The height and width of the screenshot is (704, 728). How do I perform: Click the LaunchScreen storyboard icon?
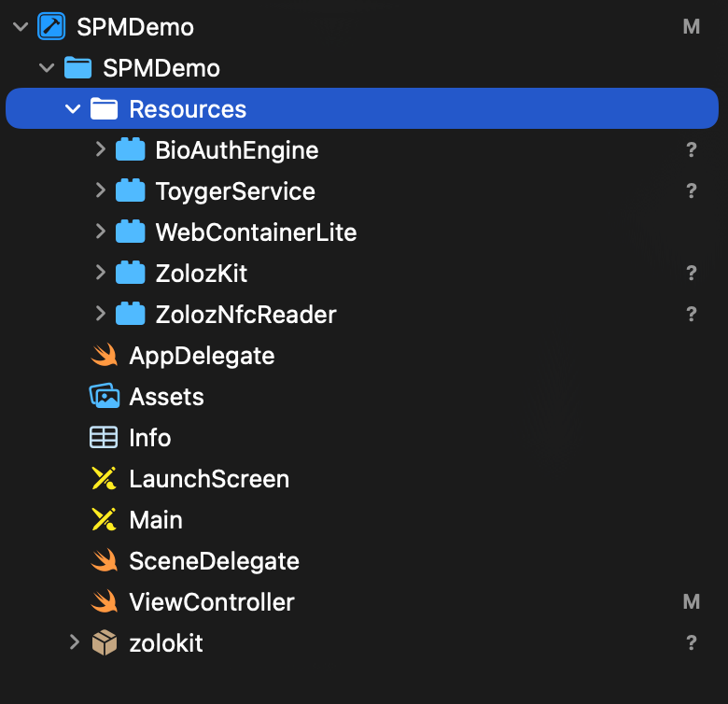104,479
